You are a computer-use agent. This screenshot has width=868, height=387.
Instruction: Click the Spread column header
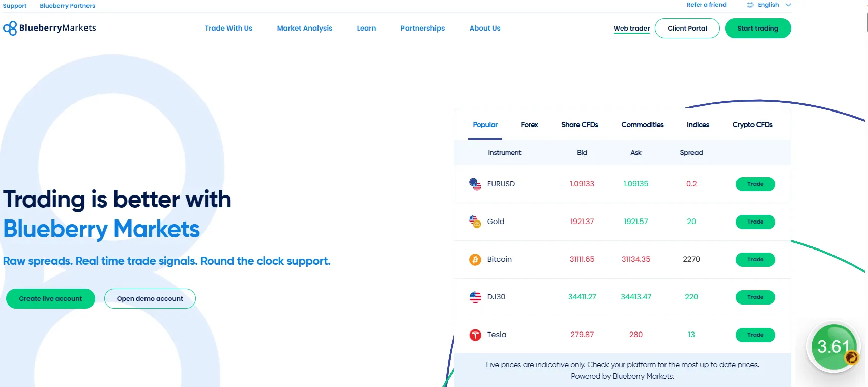691,153
